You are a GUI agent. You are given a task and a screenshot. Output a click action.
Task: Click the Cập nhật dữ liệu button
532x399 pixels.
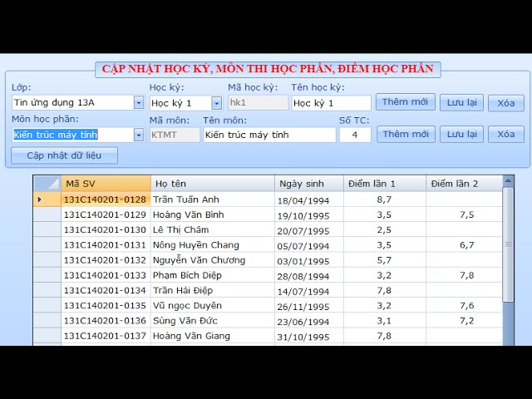point(64,155)
